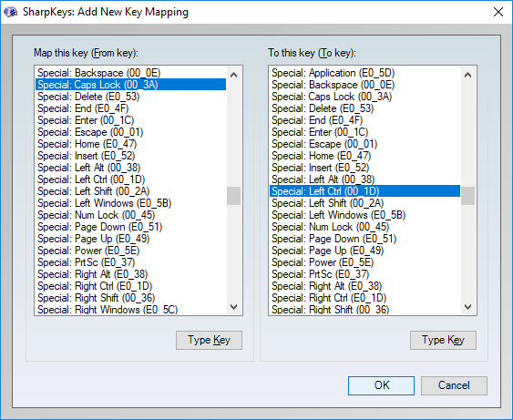The image size is (513, 420).
Task: Select Application (E0_5D) in To key list
Action: click(364, 73)
